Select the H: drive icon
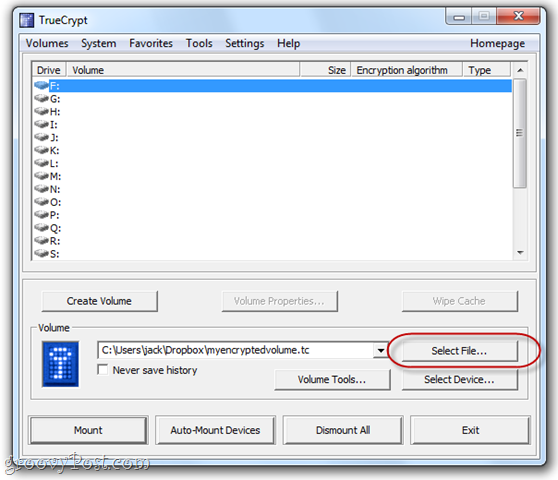The image size is (558, 480). click(x=41, y=111)
